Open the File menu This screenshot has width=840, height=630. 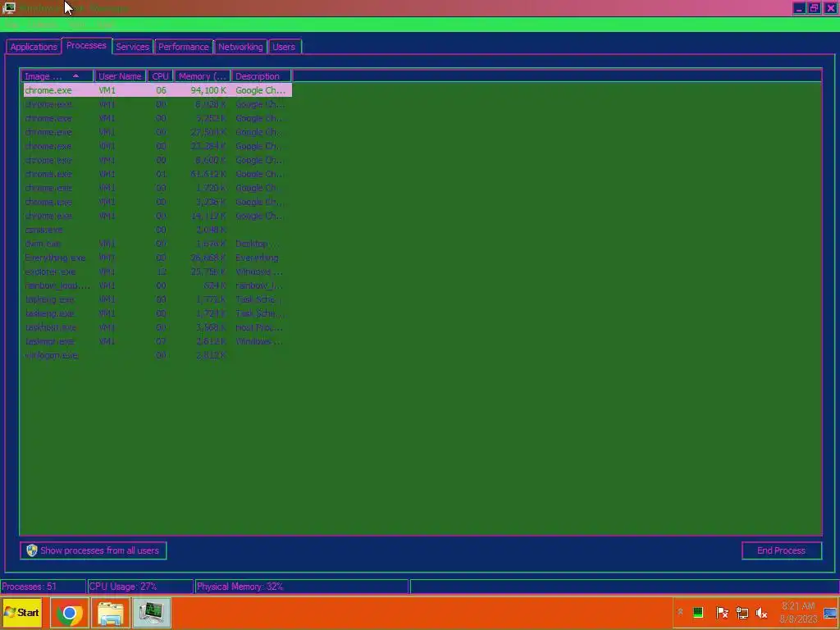(x=12, y=25)
